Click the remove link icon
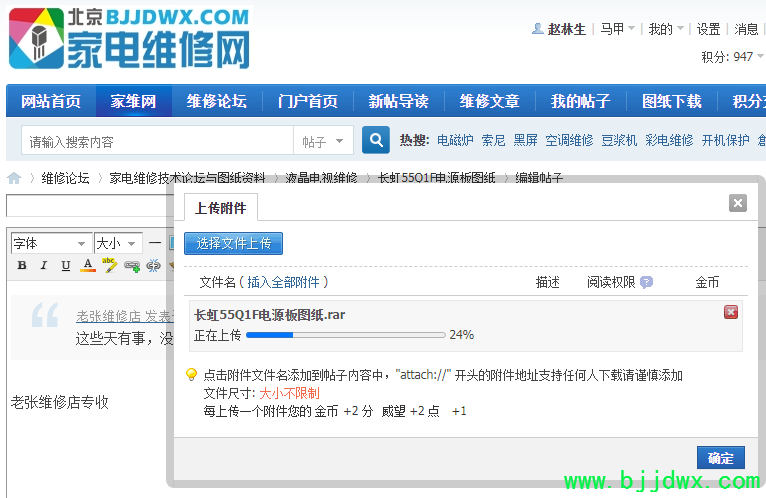This screenshot has width=766, height=498. (153, 266)
